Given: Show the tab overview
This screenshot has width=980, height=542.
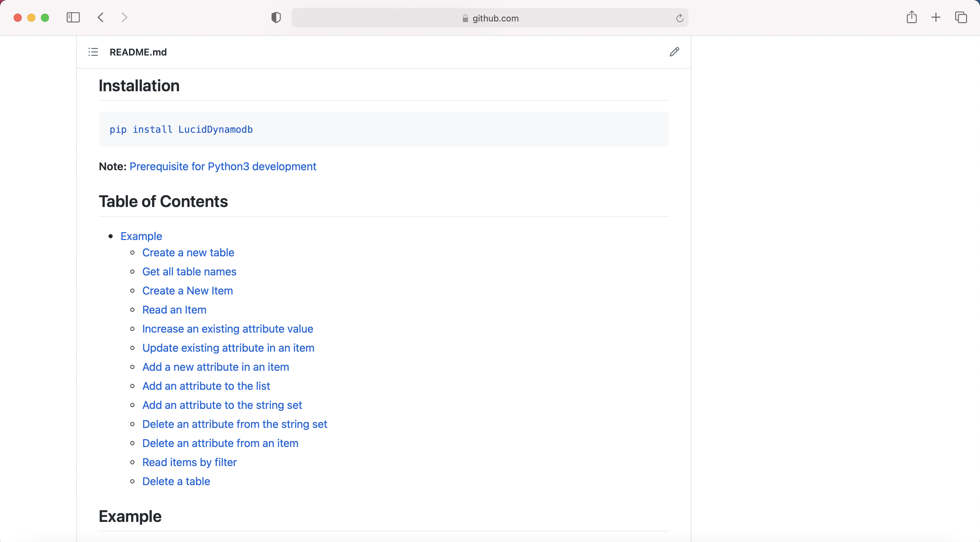Looking at the screenshot, I should click(x=961, y=17).
